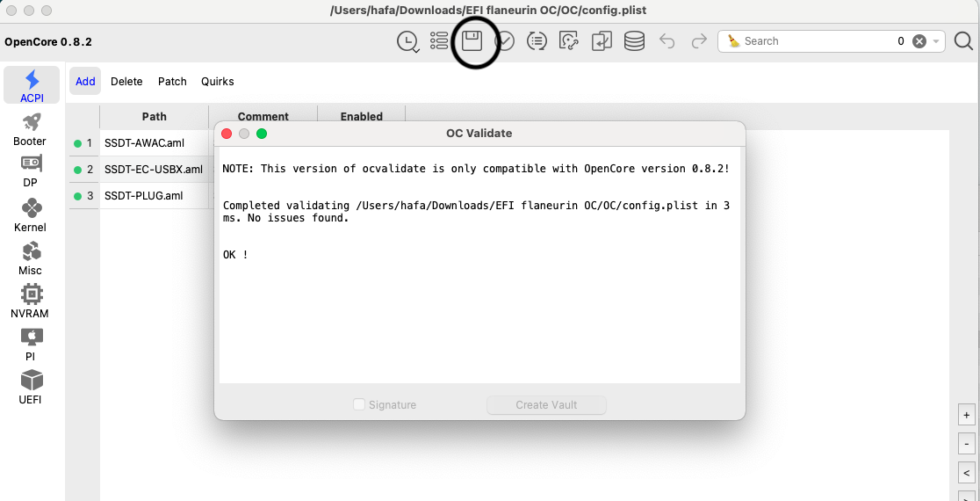Open the DP sidebar section
This screenshot has height=501, width=980.
pyautogui.click(x=30, y=172)
